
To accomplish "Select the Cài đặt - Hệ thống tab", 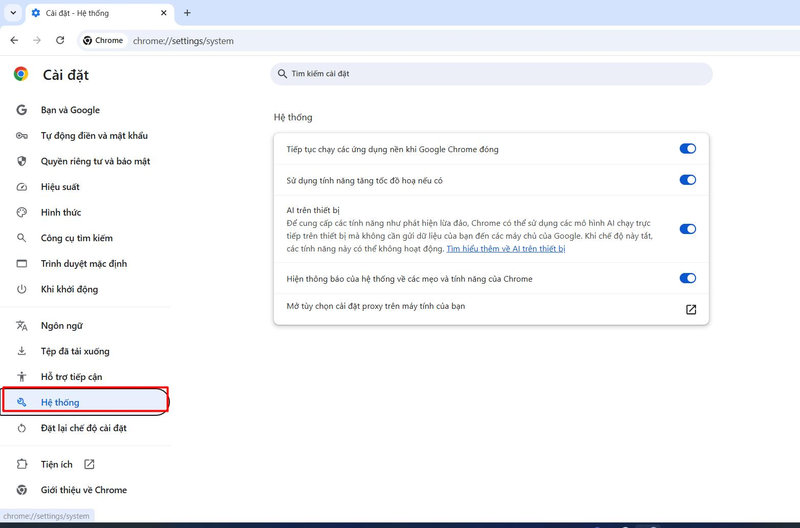I will pos(99,13).
